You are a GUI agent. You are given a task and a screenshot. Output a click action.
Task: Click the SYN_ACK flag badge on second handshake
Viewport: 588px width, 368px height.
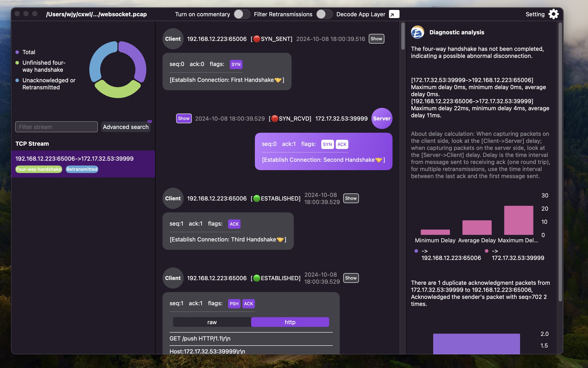point(327,144)
